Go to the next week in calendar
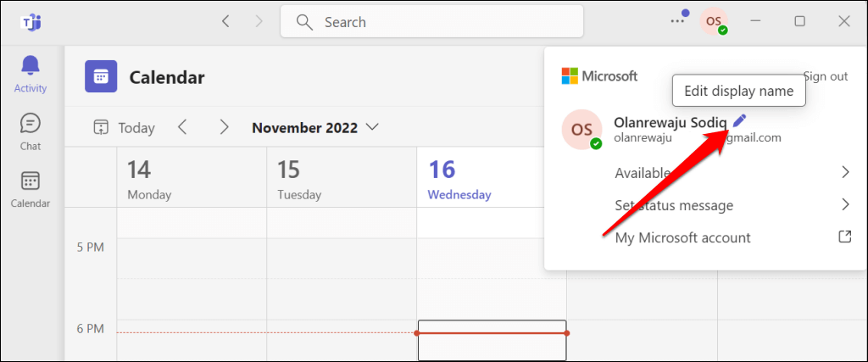The width and height of the screenshot is (868, 362). pos(224,127)
